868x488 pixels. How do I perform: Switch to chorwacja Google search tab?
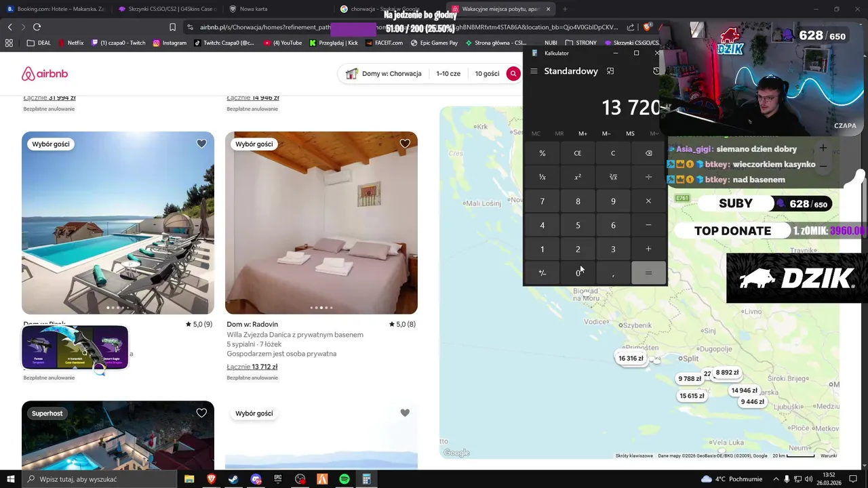(389, 9)
